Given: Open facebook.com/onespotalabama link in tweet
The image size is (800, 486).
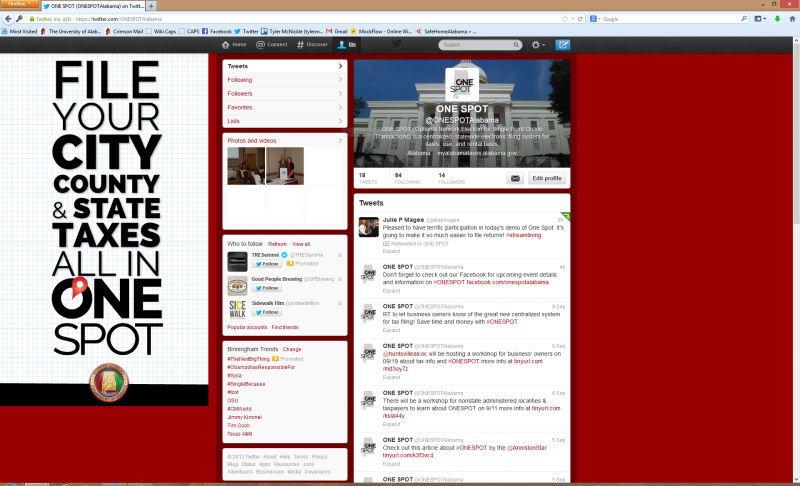Looking at the screenshot, I should (x=508, y=283).
